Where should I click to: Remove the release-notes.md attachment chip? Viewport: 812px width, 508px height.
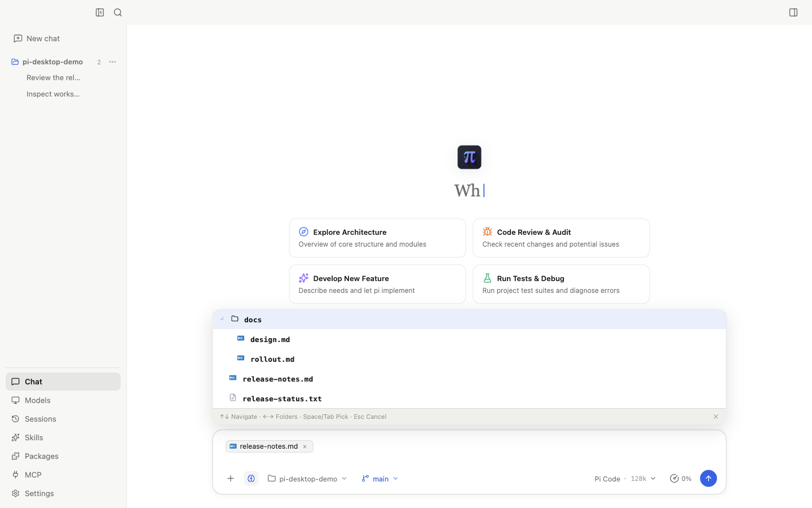(305, 447)
